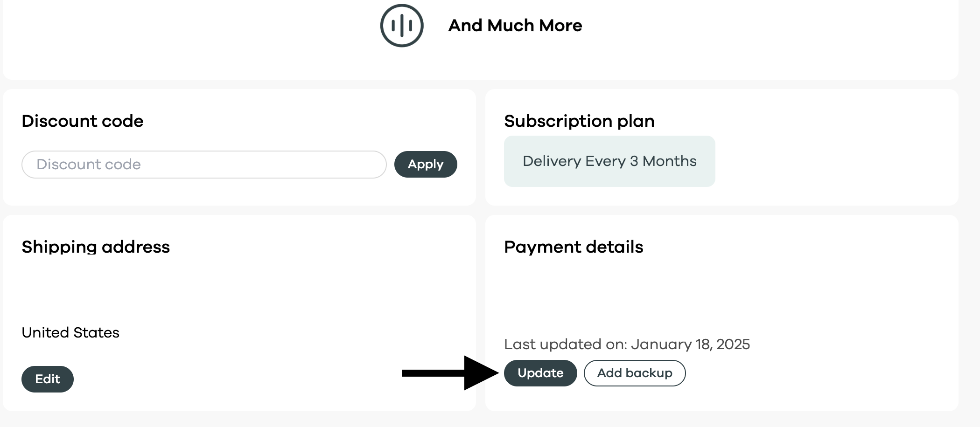Viewport: 980px width, 427px height.
Task: Click the January 18, 2025 date
Action: pos(690,344)
